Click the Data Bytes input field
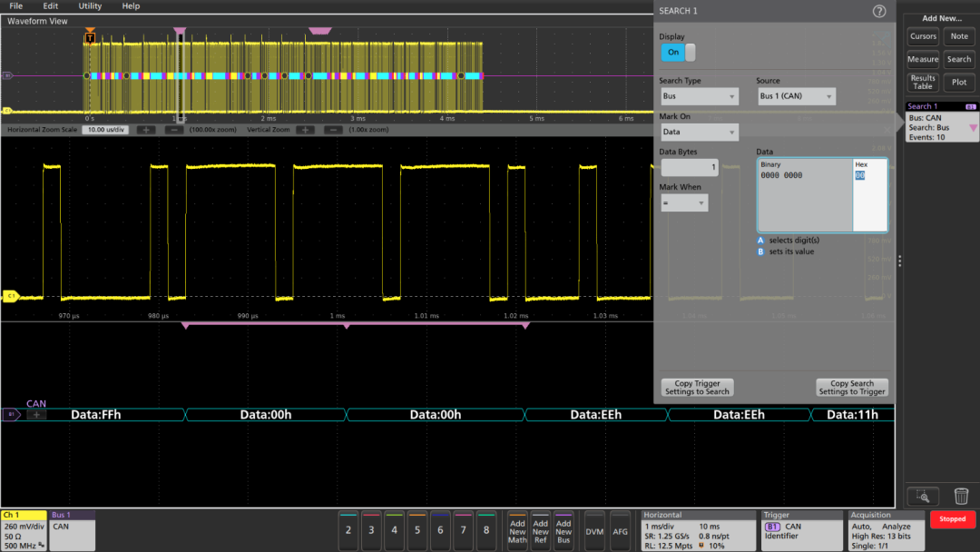 point(689,167)
